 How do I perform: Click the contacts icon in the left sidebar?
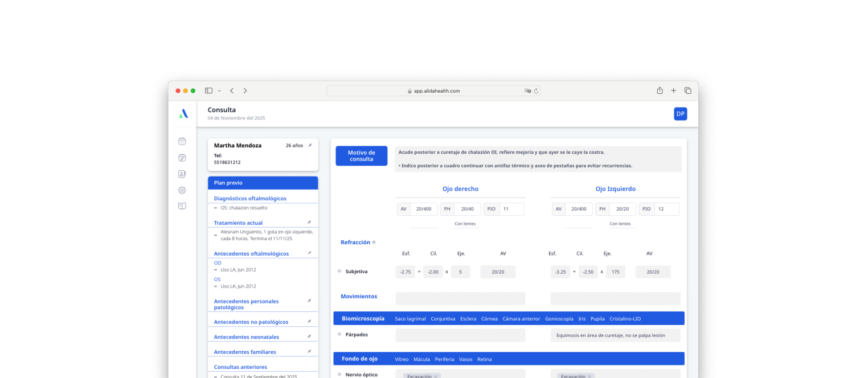[182, 174]
